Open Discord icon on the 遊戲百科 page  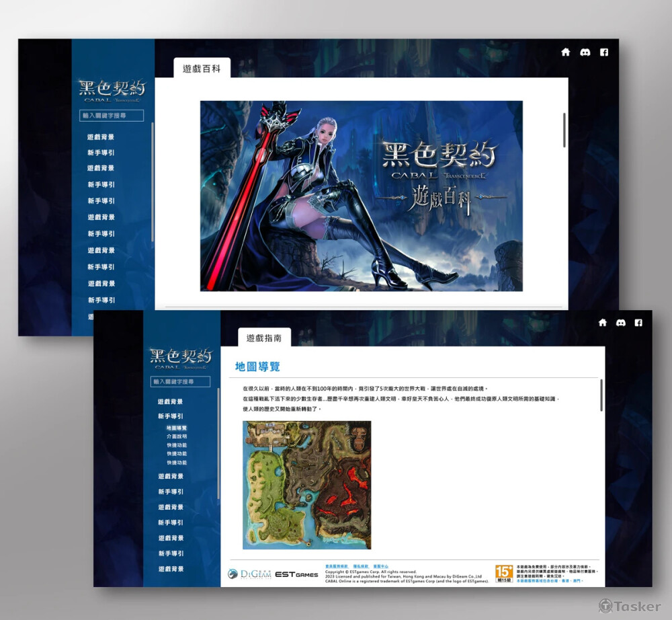point(585,52)
